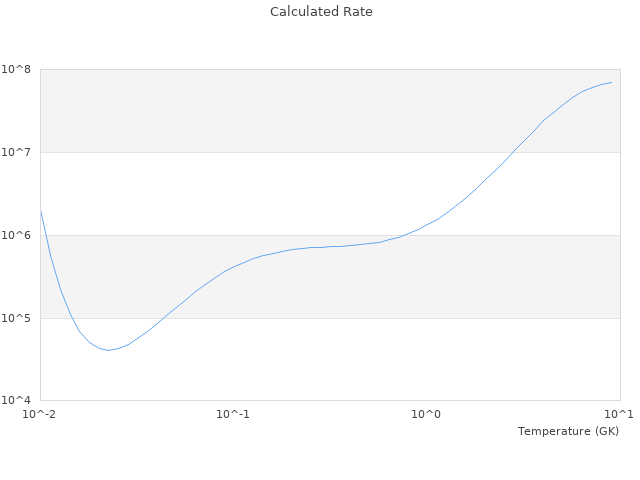This screenshot has height=480, width=640.
Task: Click the blue curve's left starting point
Action: [x=41, y=211]
